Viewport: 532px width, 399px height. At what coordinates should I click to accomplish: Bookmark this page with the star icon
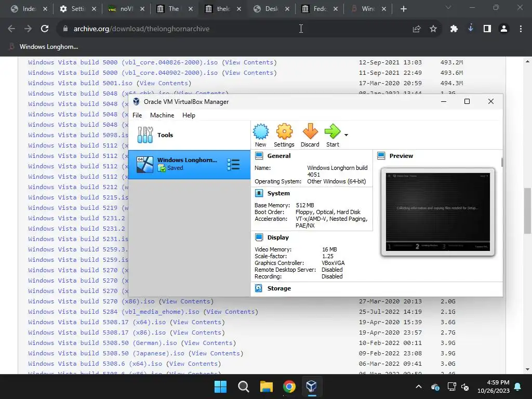[433, 29]
